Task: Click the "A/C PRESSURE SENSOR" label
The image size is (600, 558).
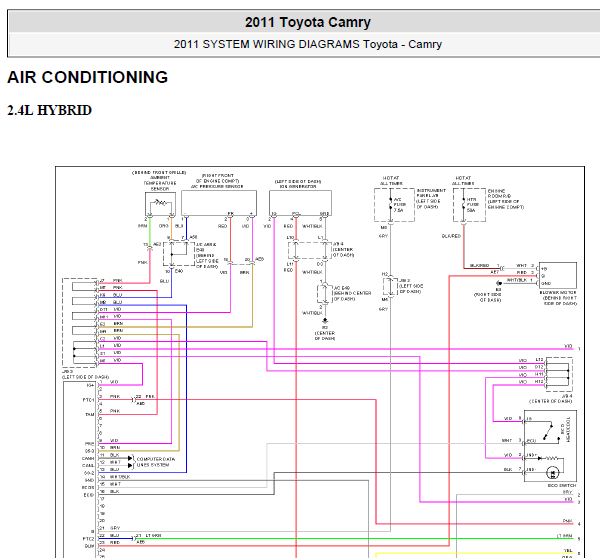Action: tap(217, 186)
